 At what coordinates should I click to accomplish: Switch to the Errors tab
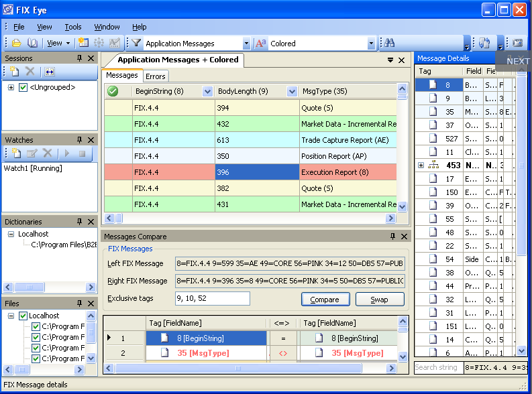click(x=156, y=76)
